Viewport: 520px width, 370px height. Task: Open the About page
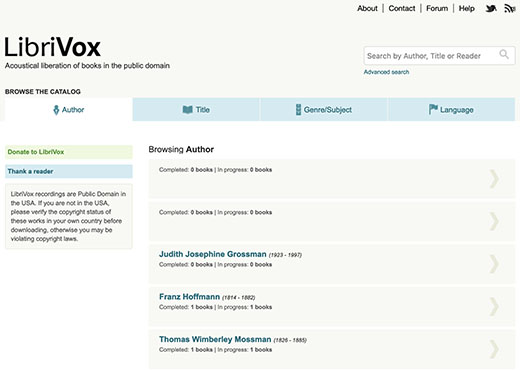pyautogui.click(x=367, y=8)
